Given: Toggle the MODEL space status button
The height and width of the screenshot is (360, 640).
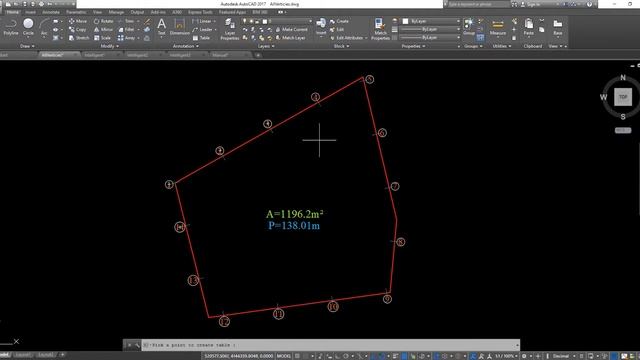Looking at the screenshot, I should pos(284,356).
